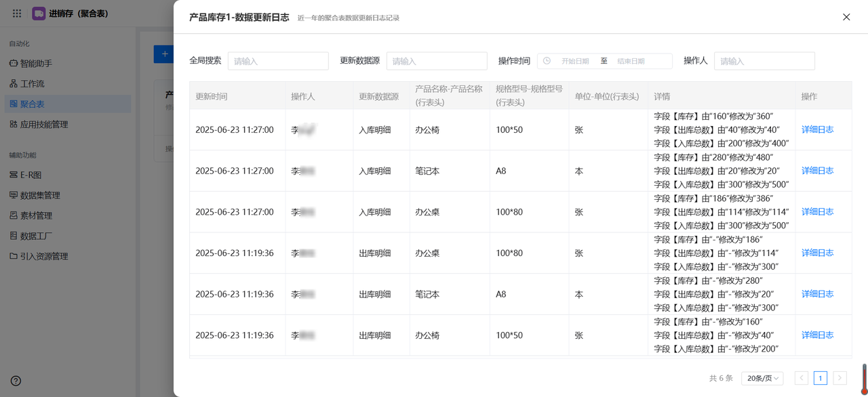Open 智能助手 in the sidebar
This screenshot has width=868, height=397.
[36, 64]
